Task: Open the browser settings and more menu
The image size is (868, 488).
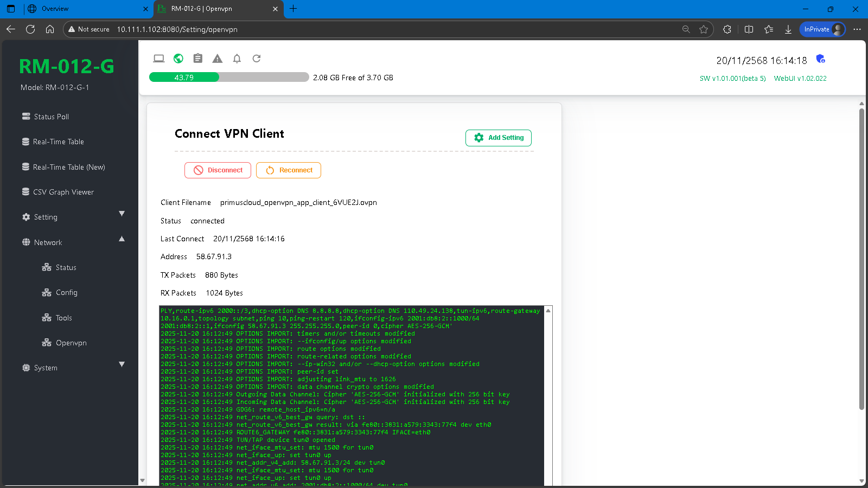Action: point(857,29)
